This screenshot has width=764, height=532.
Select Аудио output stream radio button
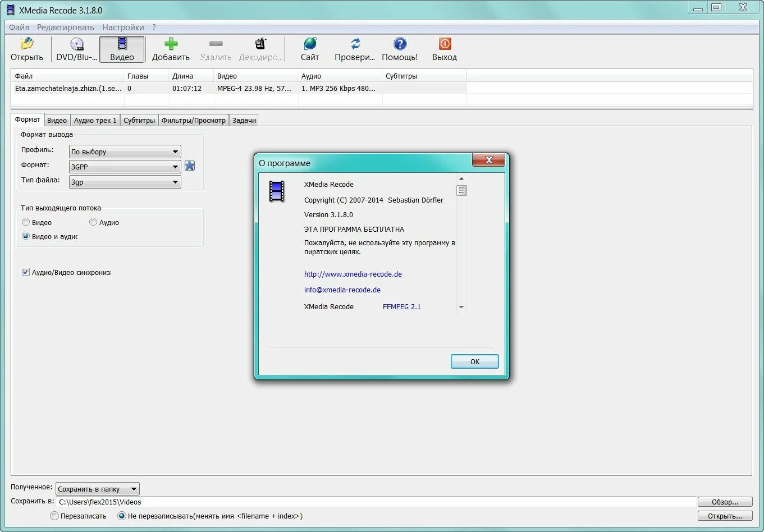point(93,222)
